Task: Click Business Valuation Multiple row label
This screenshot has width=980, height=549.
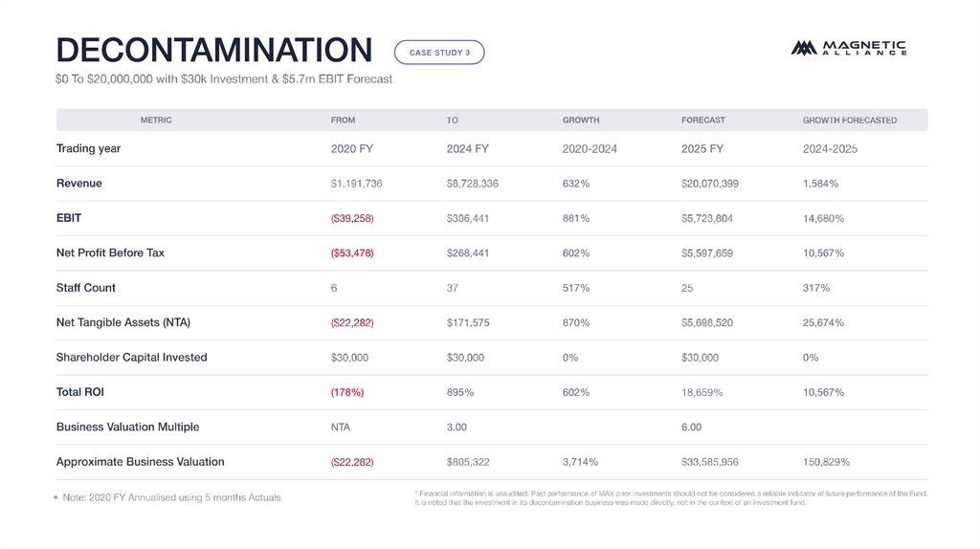Action: (127, 428)
